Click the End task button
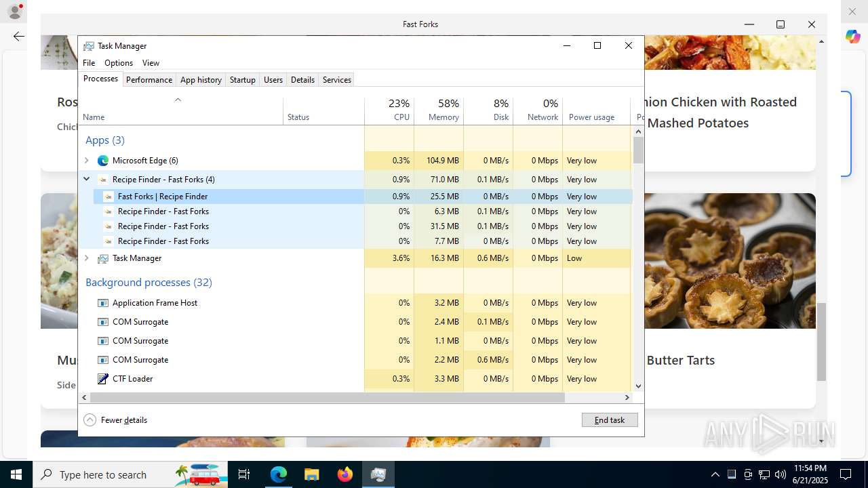 point(610,420)
